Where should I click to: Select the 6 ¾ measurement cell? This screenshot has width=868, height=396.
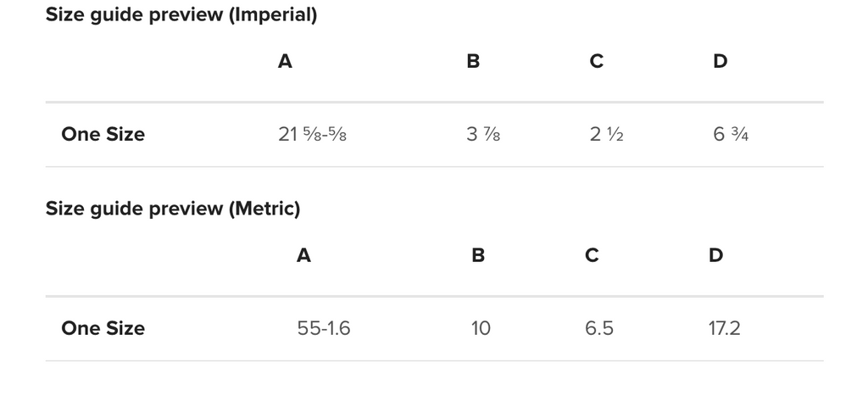coord(731,134)
